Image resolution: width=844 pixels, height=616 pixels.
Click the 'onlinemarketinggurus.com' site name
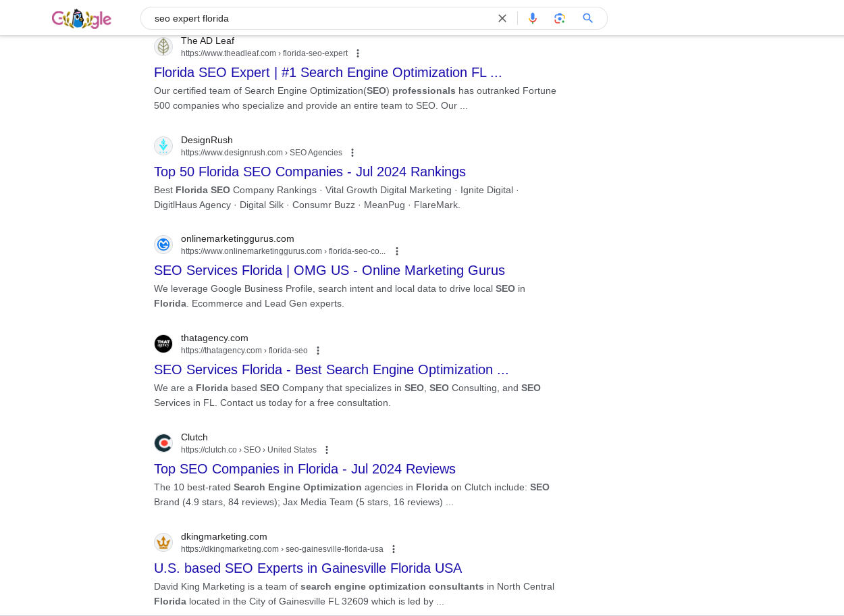[x=238, y=238]
